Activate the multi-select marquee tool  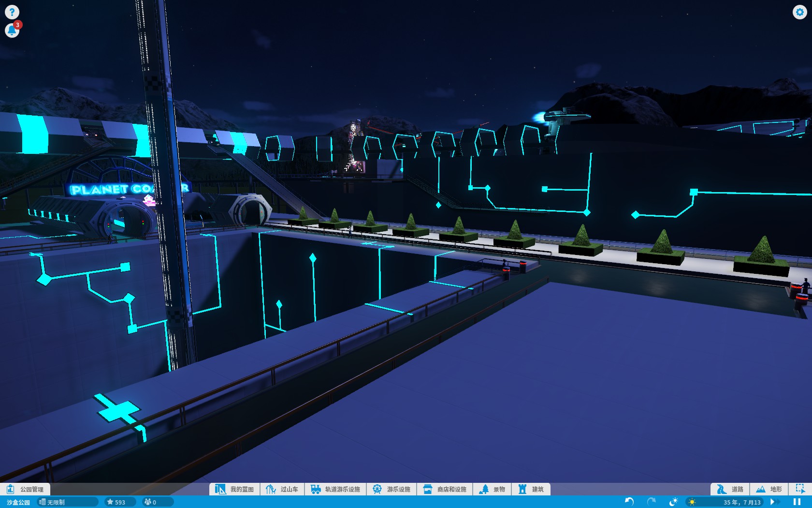(x=800, y=489)
